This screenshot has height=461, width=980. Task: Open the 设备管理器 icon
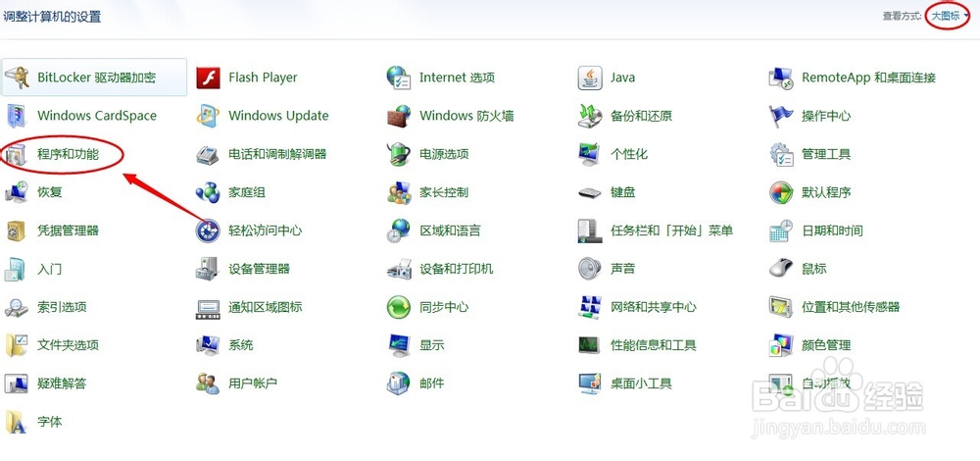point(208,269)
